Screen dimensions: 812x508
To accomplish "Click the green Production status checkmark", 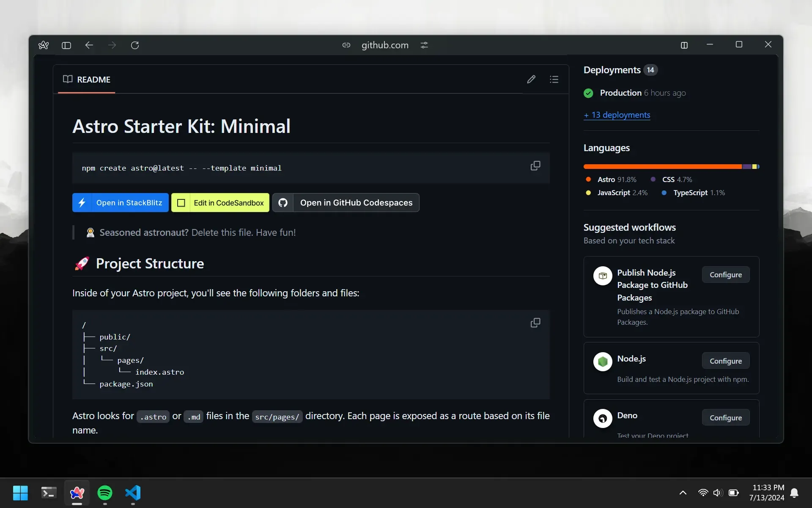I will click(x=588, y=93).
